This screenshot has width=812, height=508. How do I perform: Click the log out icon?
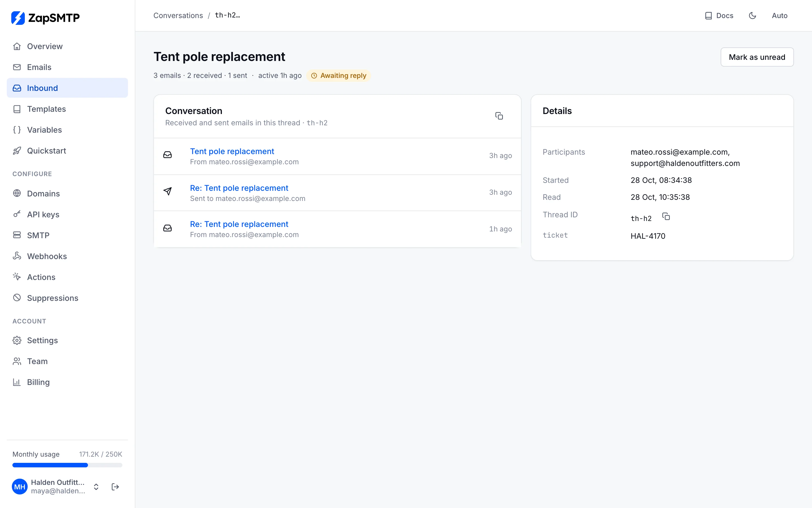point(115,487)
